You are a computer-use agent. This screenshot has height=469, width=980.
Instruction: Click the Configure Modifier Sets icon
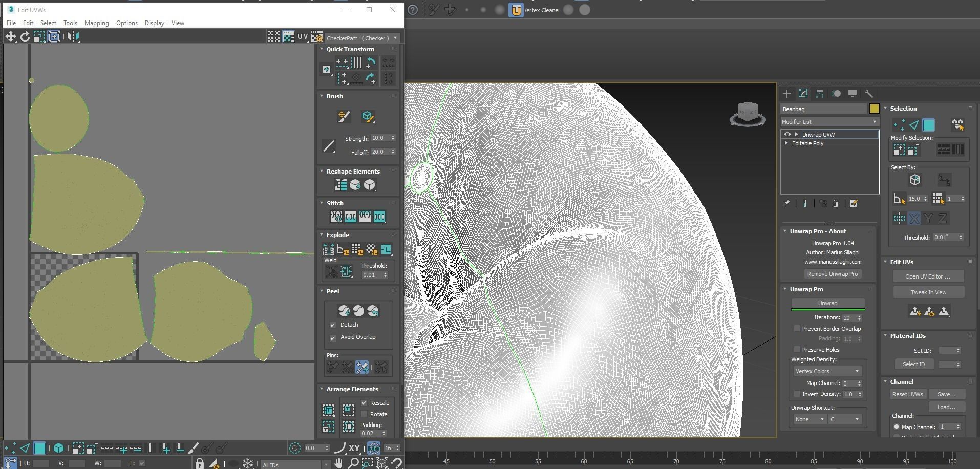click(x=854, y=204)
